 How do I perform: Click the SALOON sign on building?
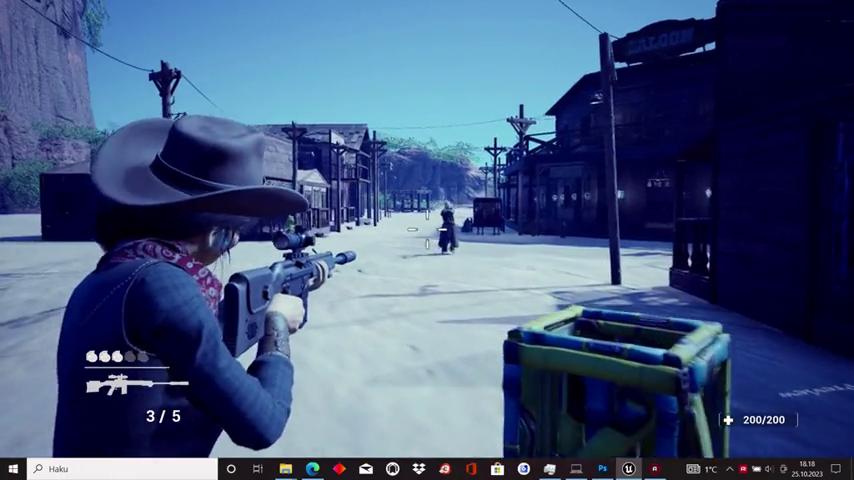(662, 41)
